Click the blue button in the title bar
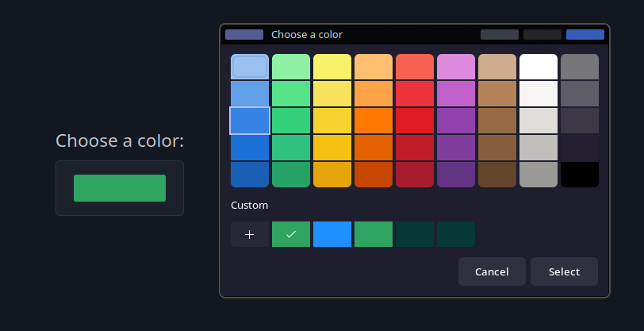Viewport: 644px width, 331px height. pyautogui.click(x=585, y=35)
